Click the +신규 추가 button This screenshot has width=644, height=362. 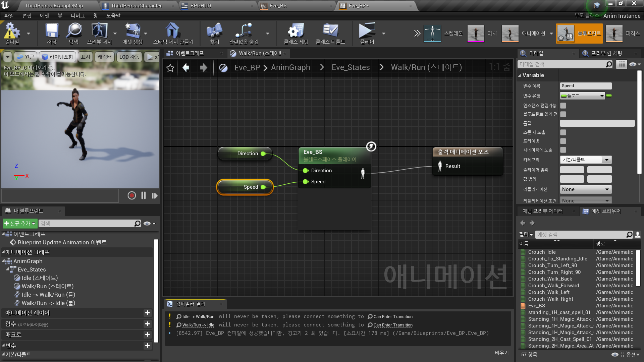coord(20,223)
